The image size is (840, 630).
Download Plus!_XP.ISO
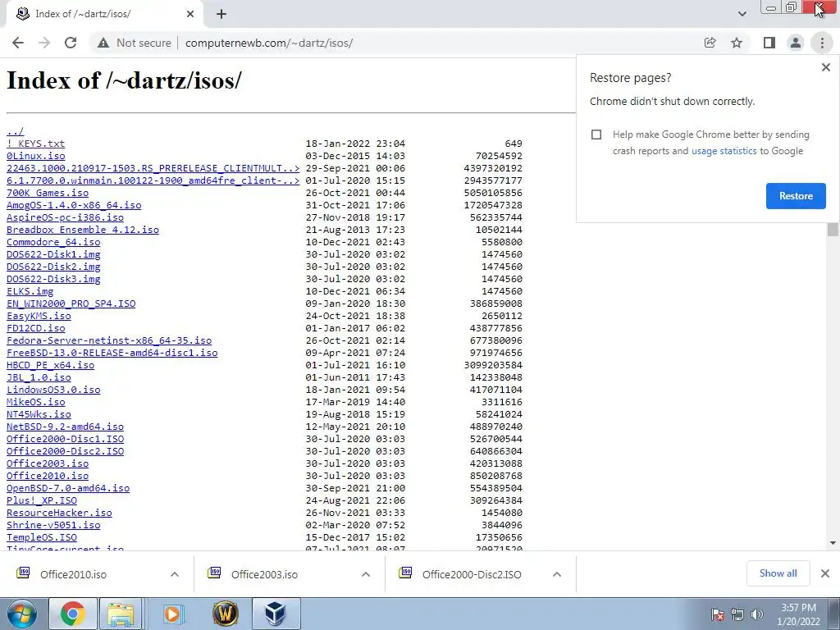(41, 500)
